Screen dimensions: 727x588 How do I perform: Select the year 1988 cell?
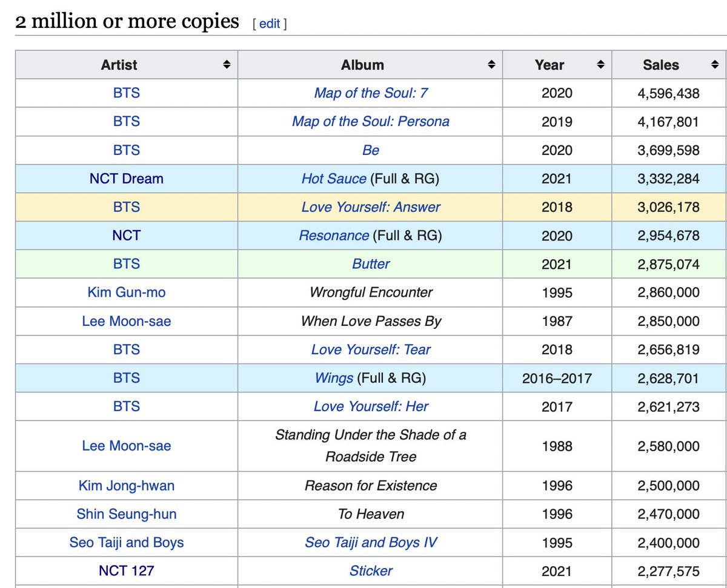pos(557,446)
